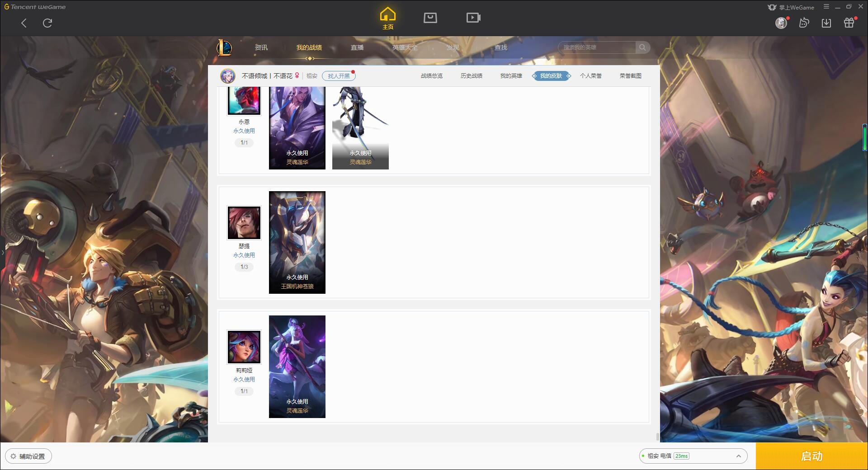Click the 搜索我的英雄 search field
This screenshot has width=868, height=470.
(598, 47)
